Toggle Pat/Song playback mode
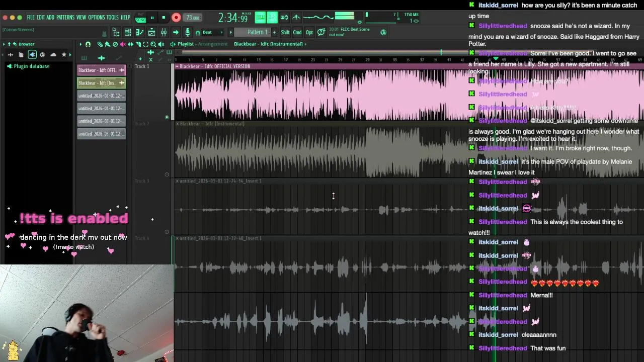The image size is (644, 362). coord(141,18)
